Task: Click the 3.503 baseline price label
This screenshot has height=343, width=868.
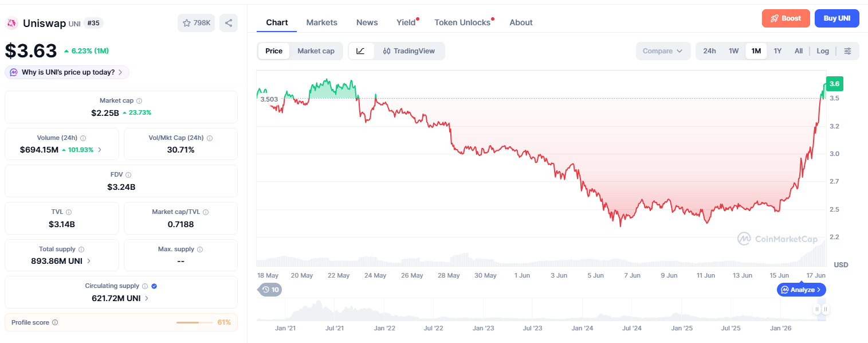Action: pyautogui.click(x=269, y=99)
